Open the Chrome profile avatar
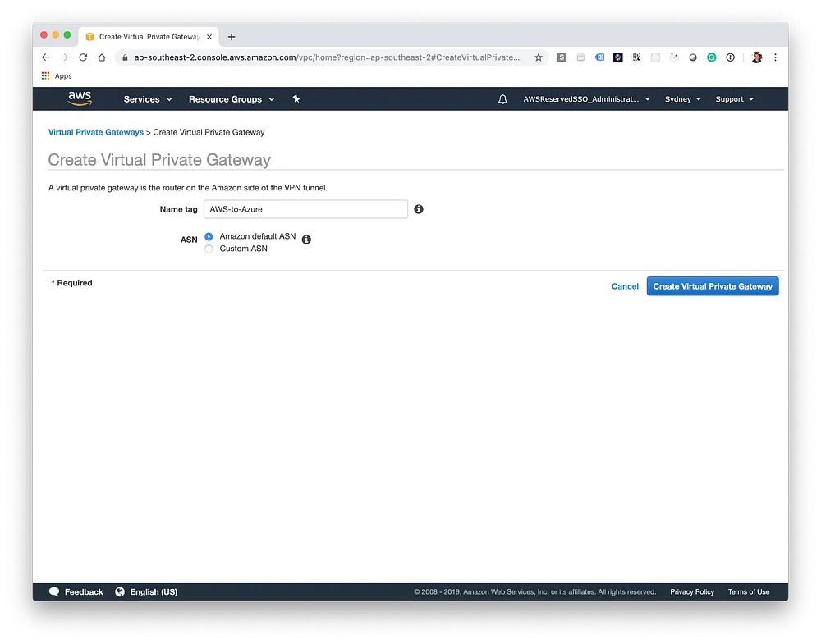The image size is (821, 644). coord(757,57)
